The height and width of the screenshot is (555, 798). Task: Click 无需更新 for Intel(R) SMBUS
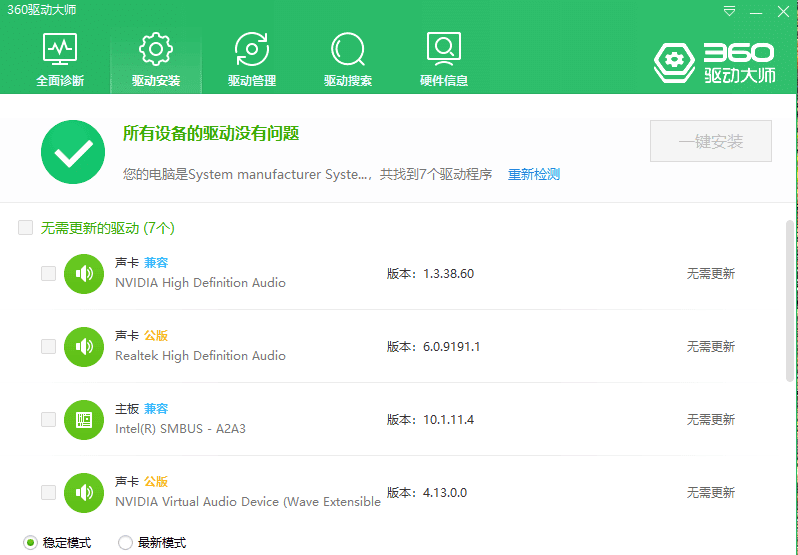click(711, 420)
